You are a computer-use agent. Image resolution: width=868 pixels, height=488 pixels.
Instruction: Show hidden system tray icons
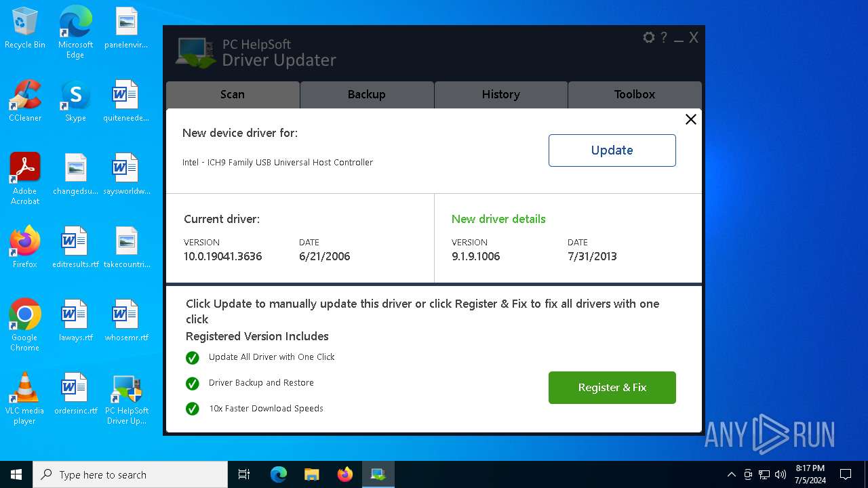click(731, 474)
